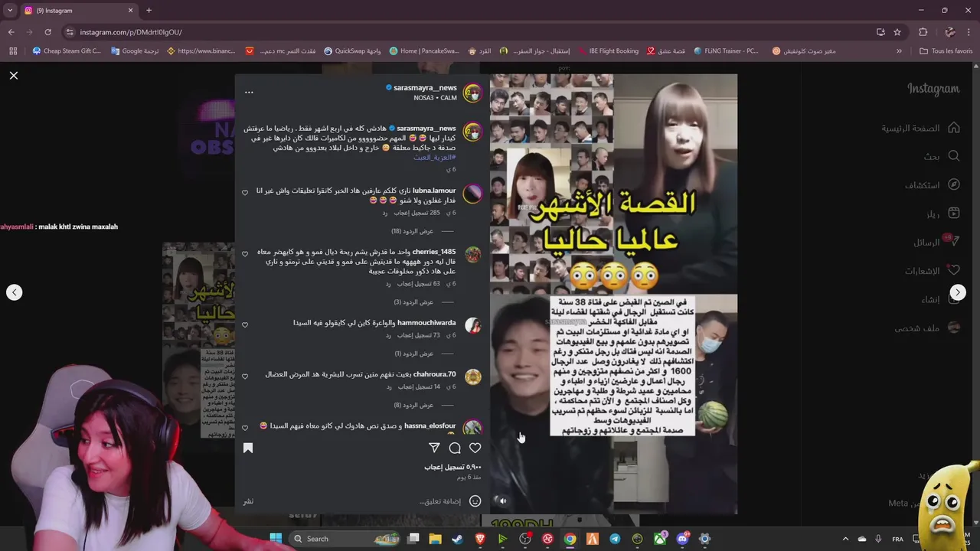Image resolution: width=980 pixels, height=551 pixels.
Task: Open Chrome extensions puzzle icon
Action: [x=923, y=32]
